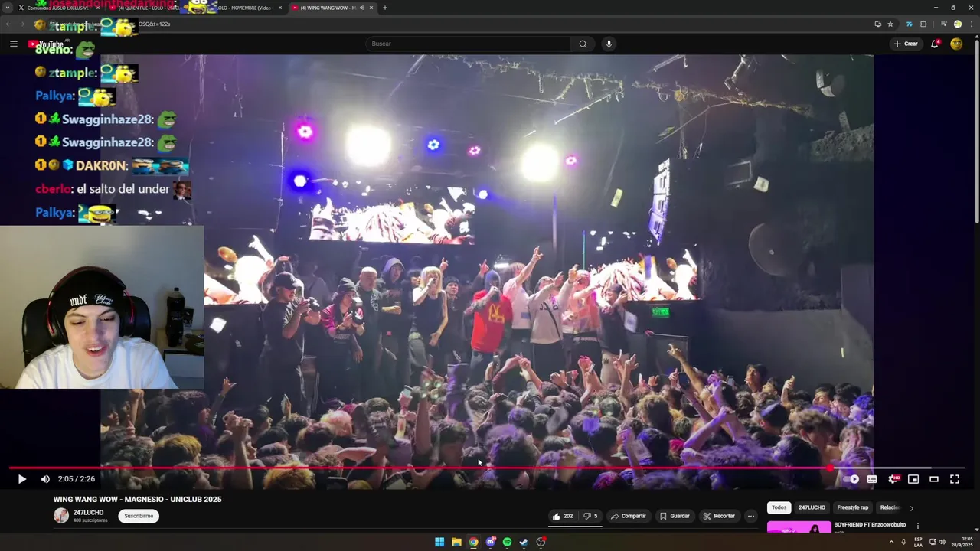The height and width of the screenshot is (551, 980).
Task: Switch to miniplayer mode
Action: point(913,479)
